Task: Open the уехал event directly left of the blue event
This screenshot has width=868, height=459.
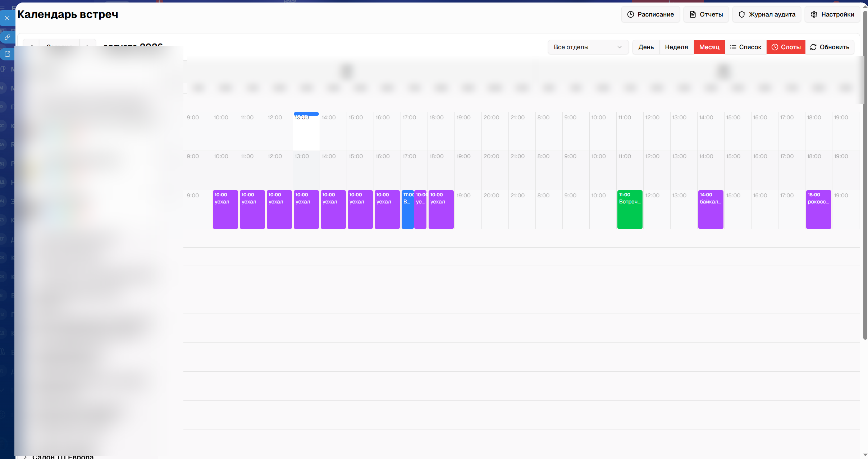Action: point(387,210)
